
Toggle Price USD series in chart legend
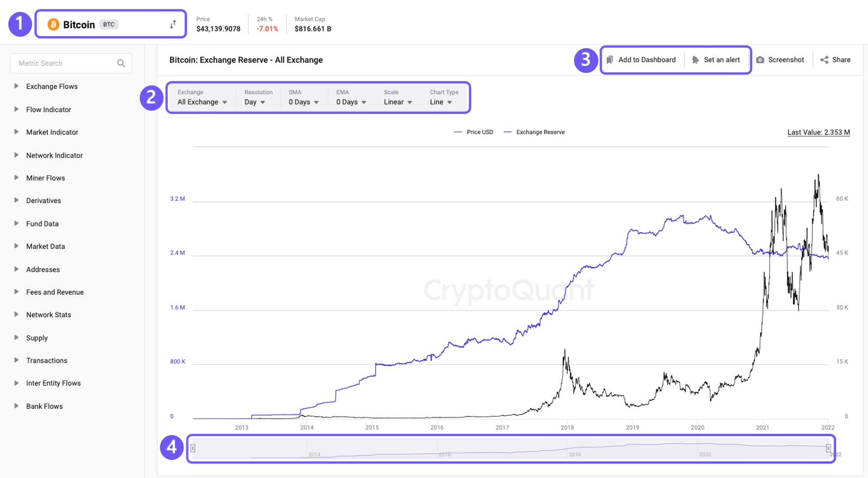coord(474,132)
